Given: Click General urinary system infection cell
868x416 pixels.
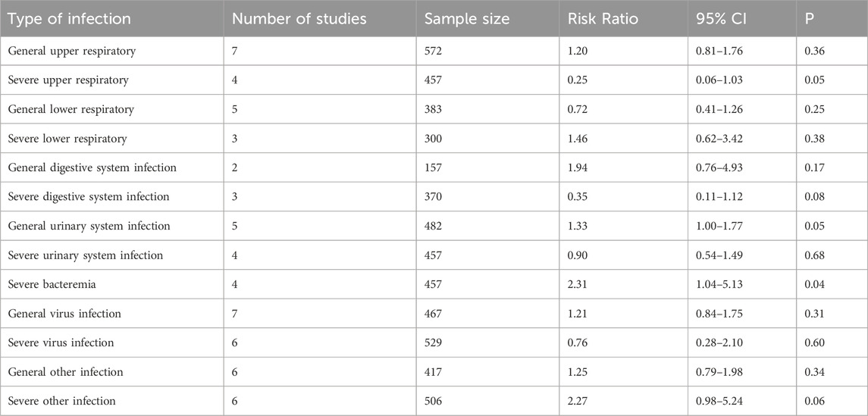Looking at the screenshot, I should (x=89, y=227).
